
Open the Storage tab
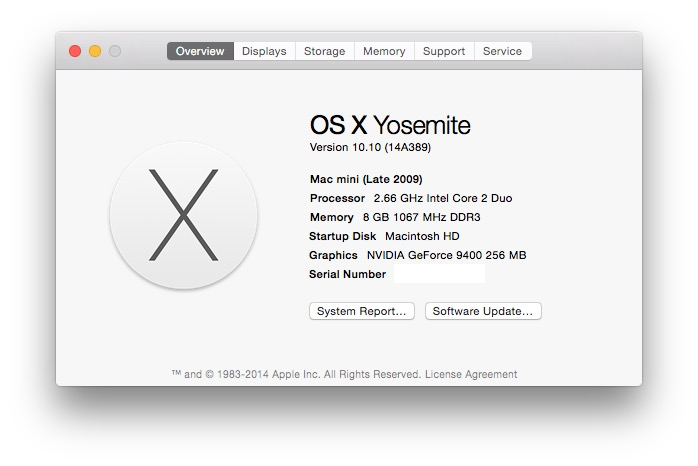(325, 51)
